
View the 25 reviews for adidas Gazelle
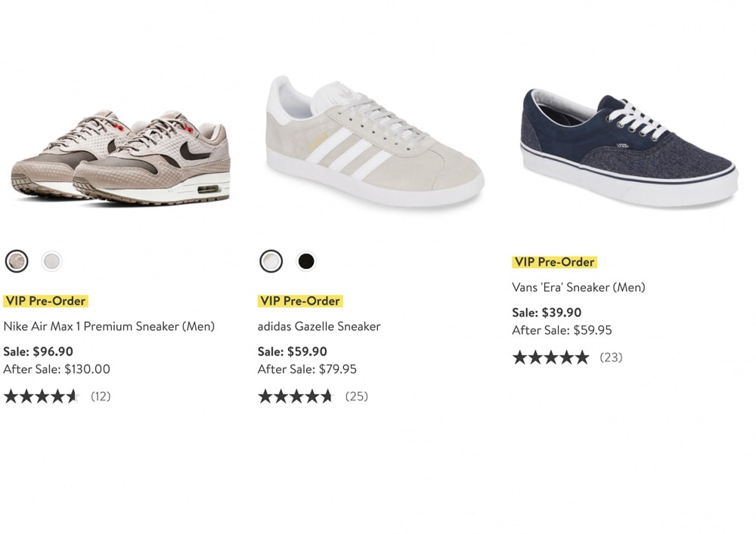[x=356, y=397]
